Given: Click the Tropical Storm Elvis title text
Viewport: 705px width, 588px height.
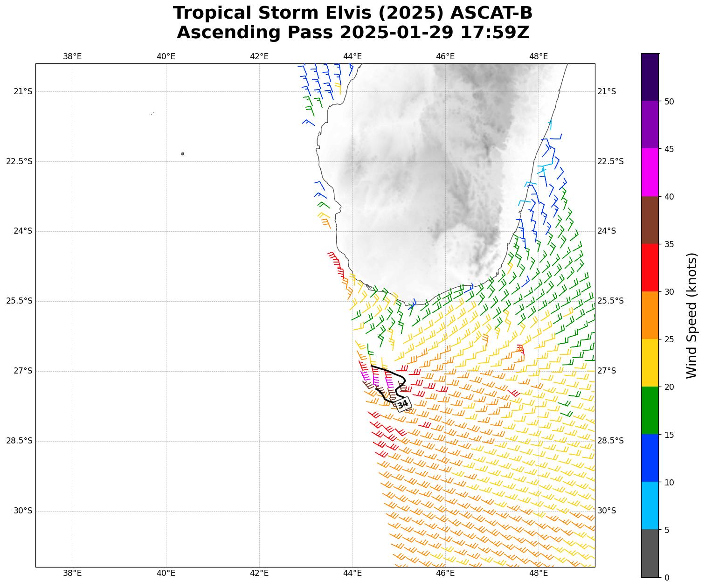Looking at the screenshot, I should tap(352, 13).
